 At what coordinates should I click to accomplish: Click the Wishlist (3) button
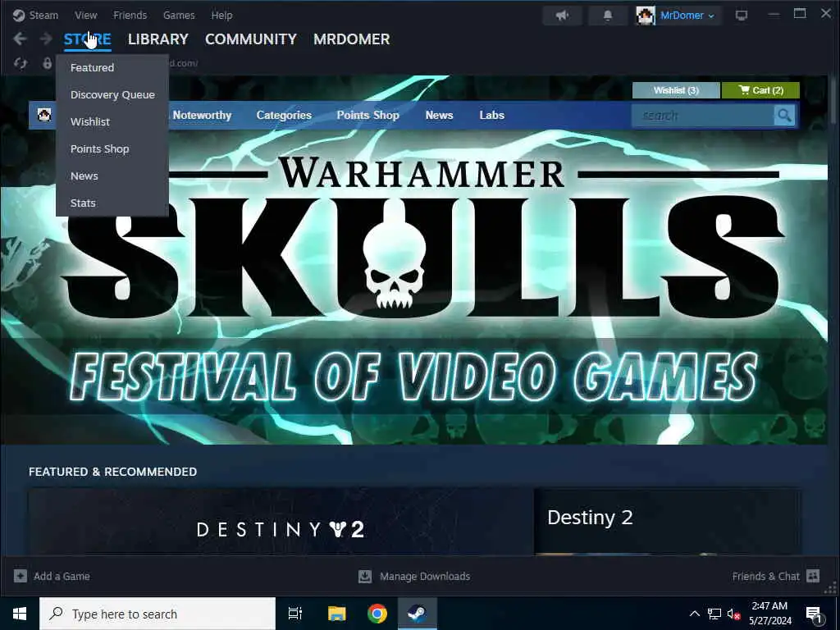(676, 90)
